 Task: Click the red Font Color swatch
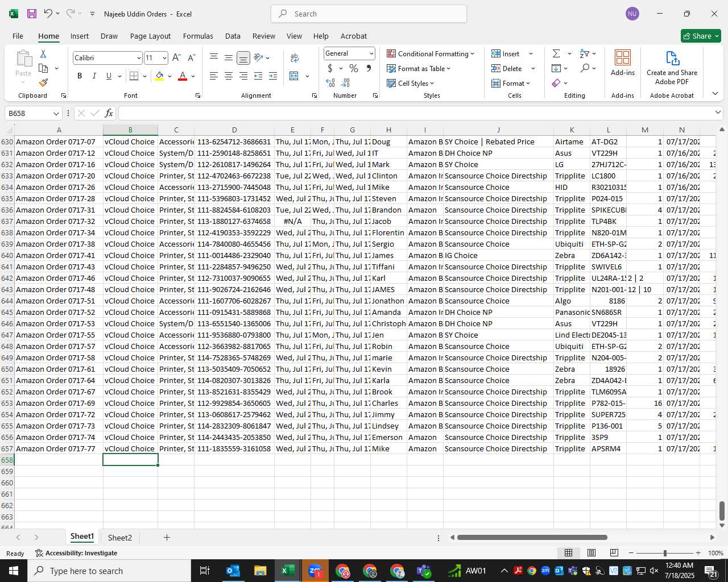183,76
